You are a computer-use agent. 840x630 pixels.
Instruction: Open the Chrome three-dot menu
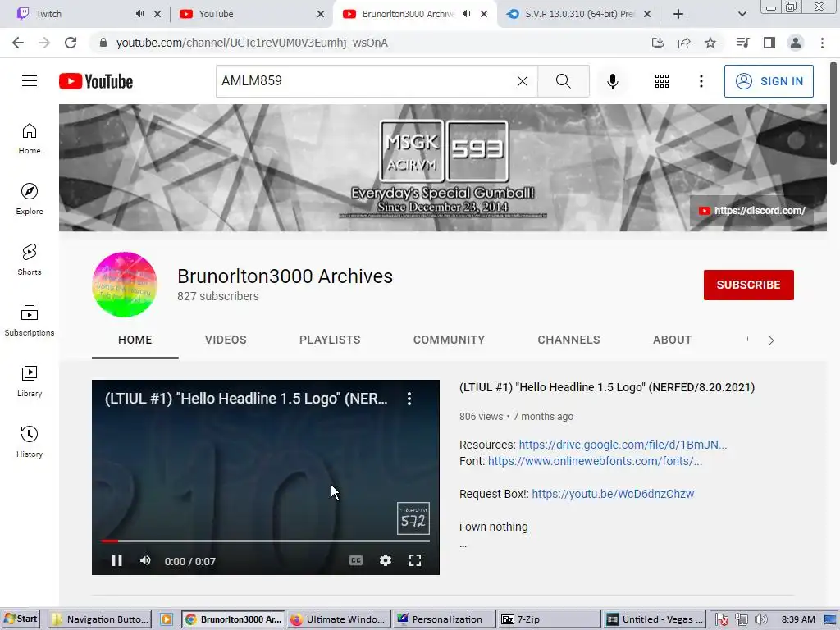(x=822, y=43)
